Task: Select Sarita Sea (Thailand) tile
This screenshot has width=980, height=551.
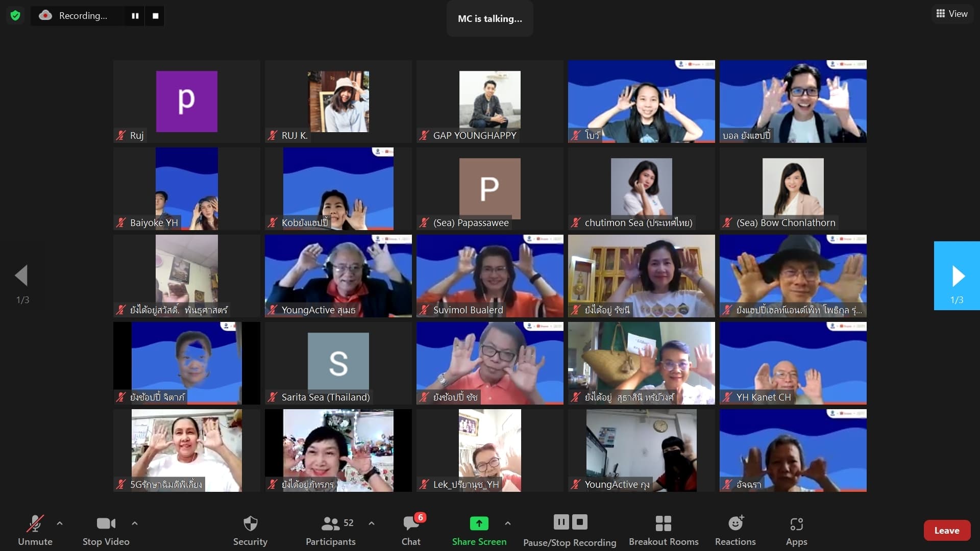Action: pyautogui.click(x=338, y=363)
